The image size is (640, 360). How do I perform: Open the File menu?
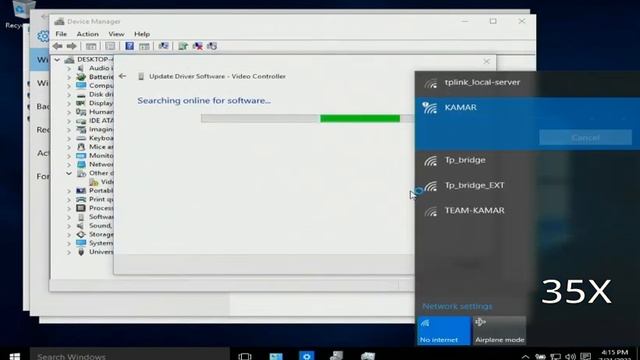(x=61, y=34)
